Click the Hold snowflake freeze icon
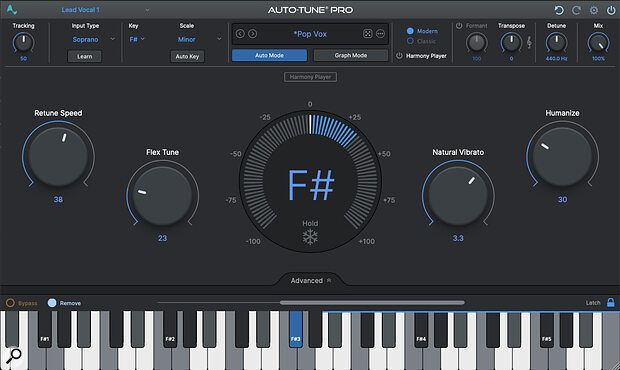Viewport: 620px width, 370px height. (x=310, y=237)
